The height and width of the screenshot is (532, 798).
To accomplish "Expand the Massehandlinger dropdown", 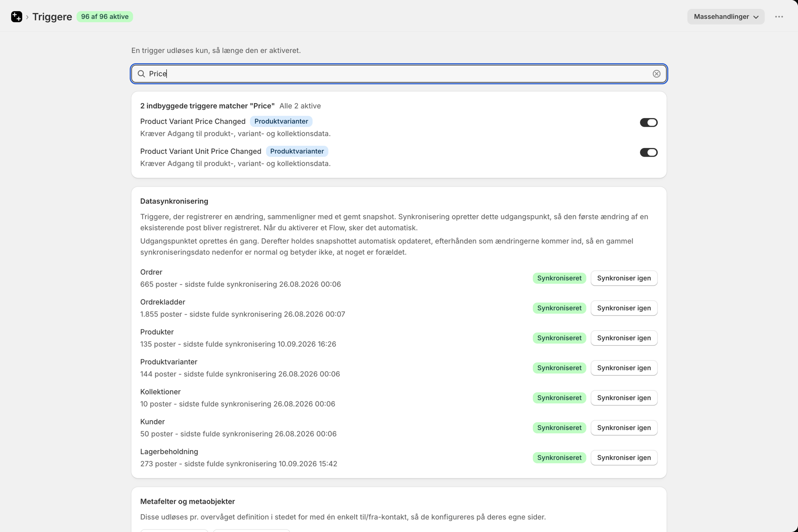I will pyautogui.click(x=726, y=17).
